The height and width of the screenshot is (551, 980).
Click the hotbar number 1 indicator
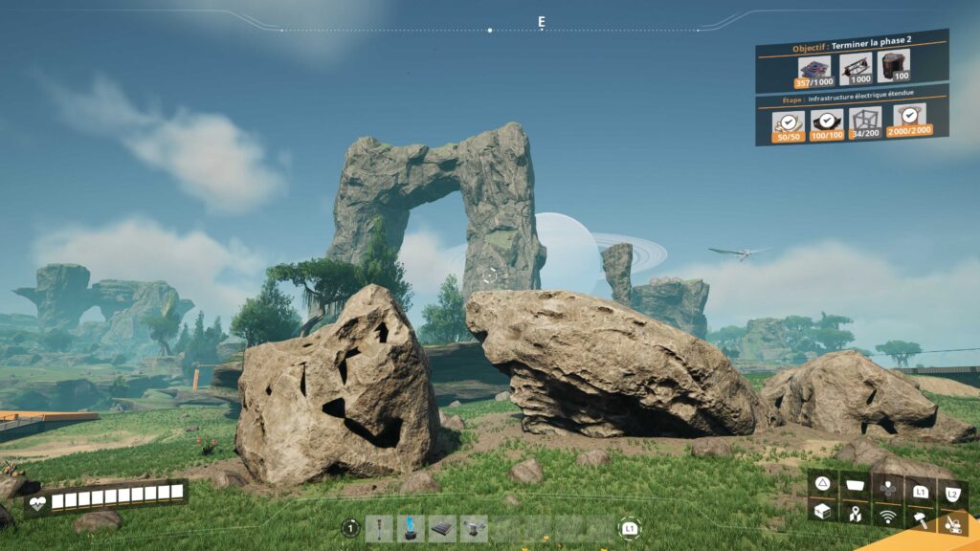[x=350, y=528]
